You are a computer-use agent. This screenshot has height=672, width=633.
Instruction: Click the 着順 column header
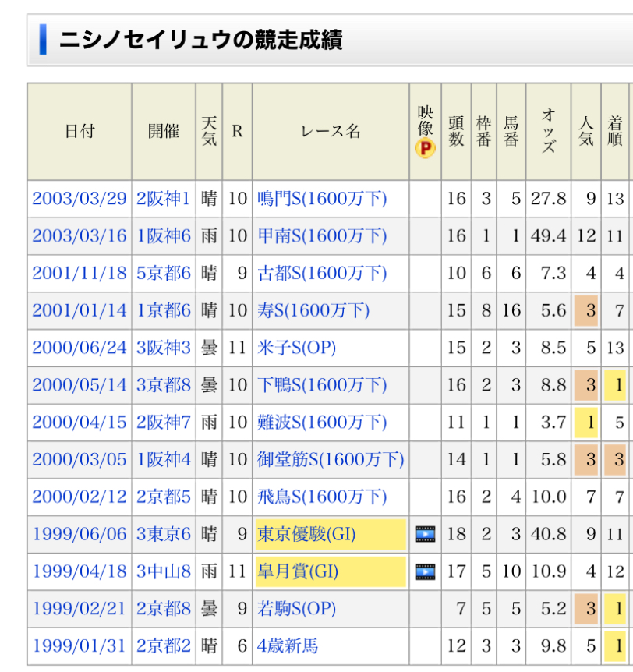click(x=615, y=131)
